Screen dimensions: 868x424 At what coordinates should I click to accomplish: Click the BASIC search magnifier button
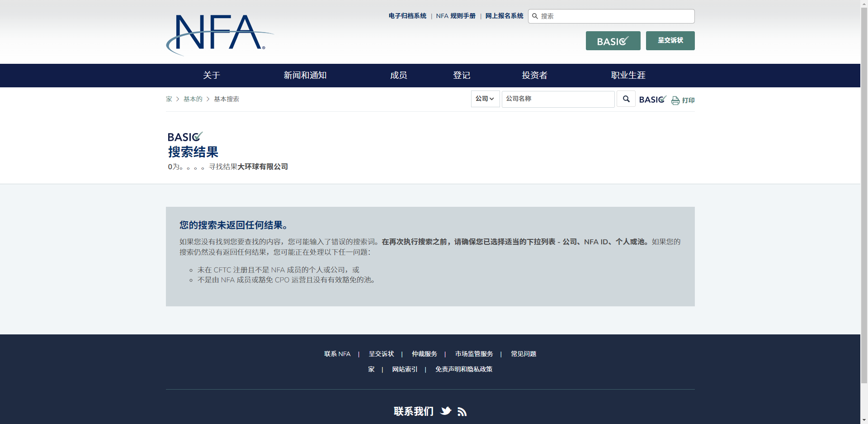[626, 99]
